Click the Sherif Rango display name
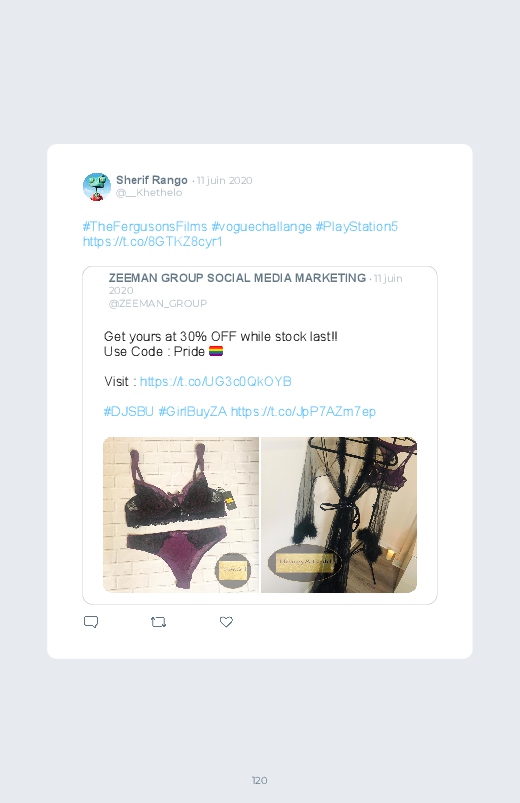 (x=152, y=180)
